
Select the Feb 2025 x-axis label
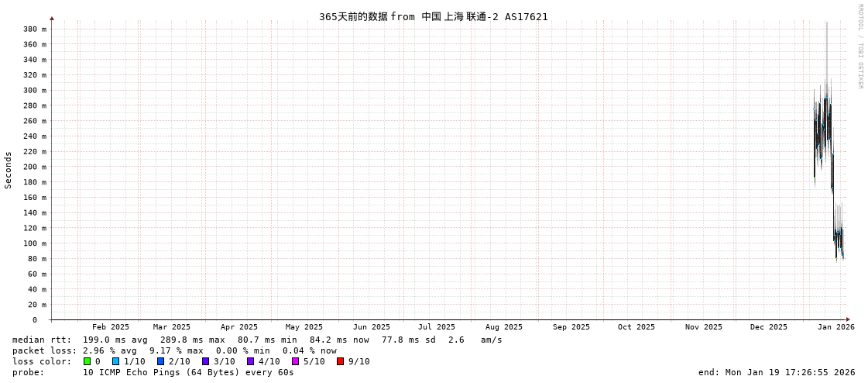tap(111, 327)
